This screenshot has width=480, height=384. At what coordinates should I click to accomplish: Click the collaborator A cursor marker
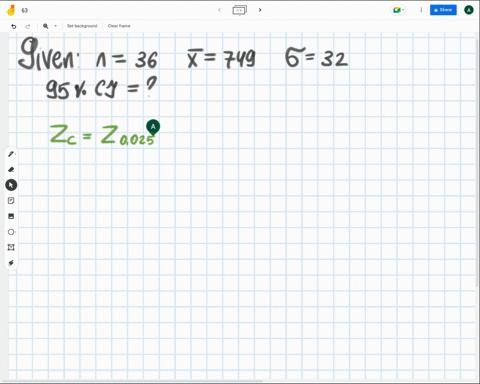[x=153, y=127]
